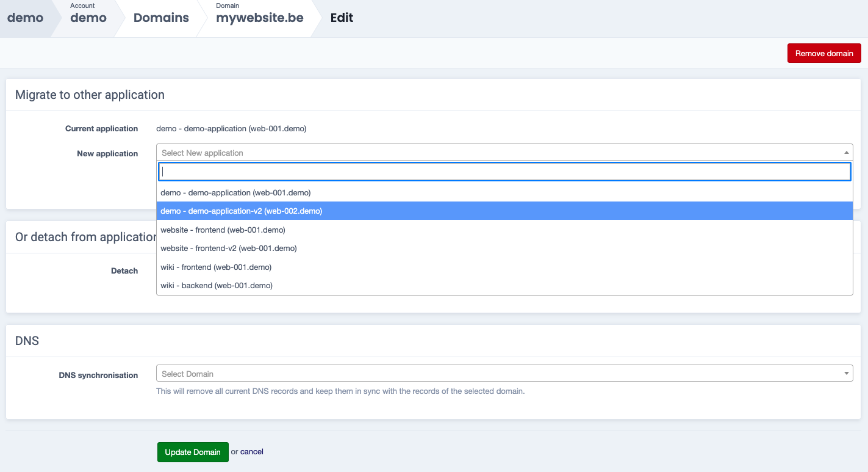Viewport: 868px width, 472px height.
Task: Navigate to the Domains breadcrumb
Action: tap(161, 18)
